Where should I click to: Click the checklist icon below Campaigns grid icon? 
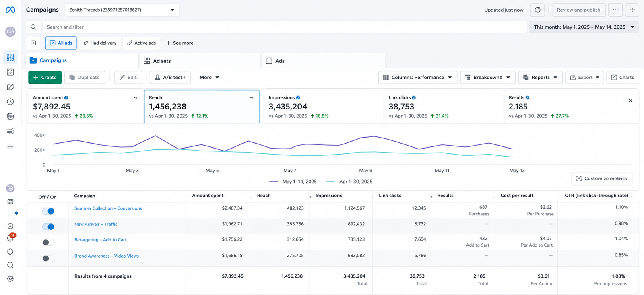click(x=10, y=72)
